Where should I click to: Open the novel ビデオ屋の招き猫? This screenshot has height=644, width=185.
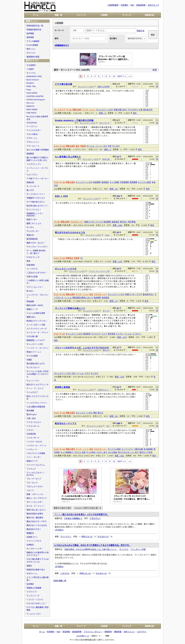(63, 84)
